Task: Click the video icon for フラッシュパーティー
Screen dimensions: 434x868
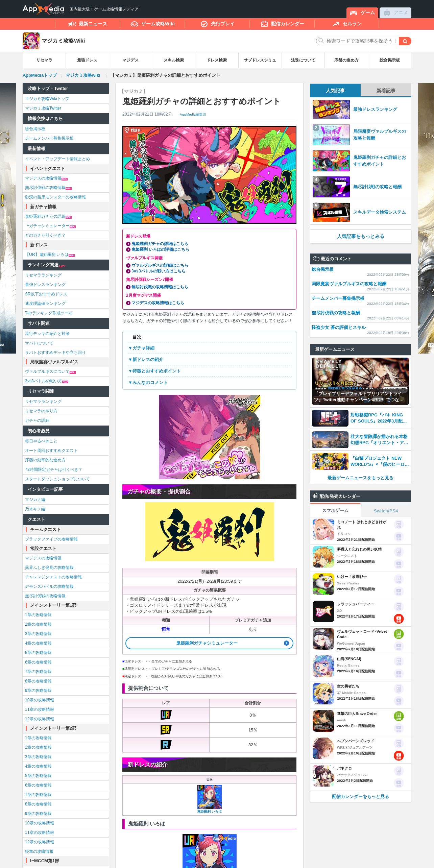Action: (x=399, y=619)
